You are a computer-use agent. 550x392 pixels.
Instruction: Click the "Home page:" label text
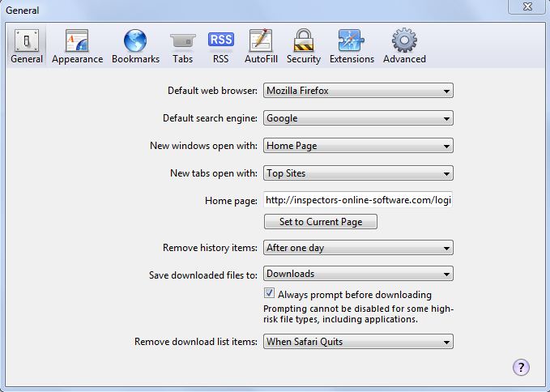[231, 201]
